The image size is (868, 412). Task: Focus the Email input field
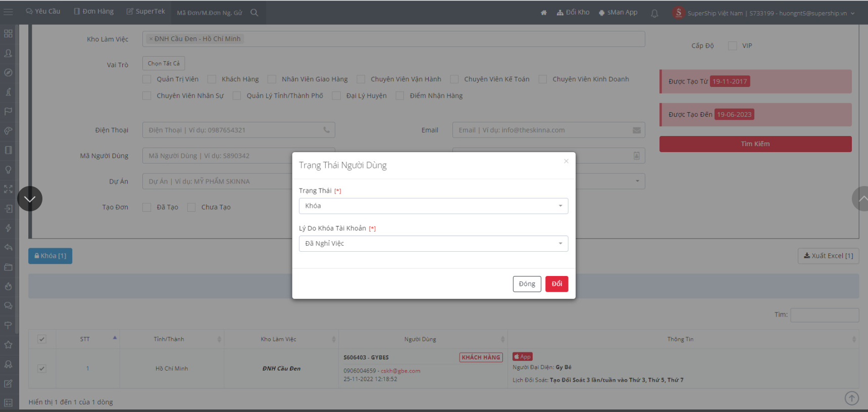tap(548, 130)
